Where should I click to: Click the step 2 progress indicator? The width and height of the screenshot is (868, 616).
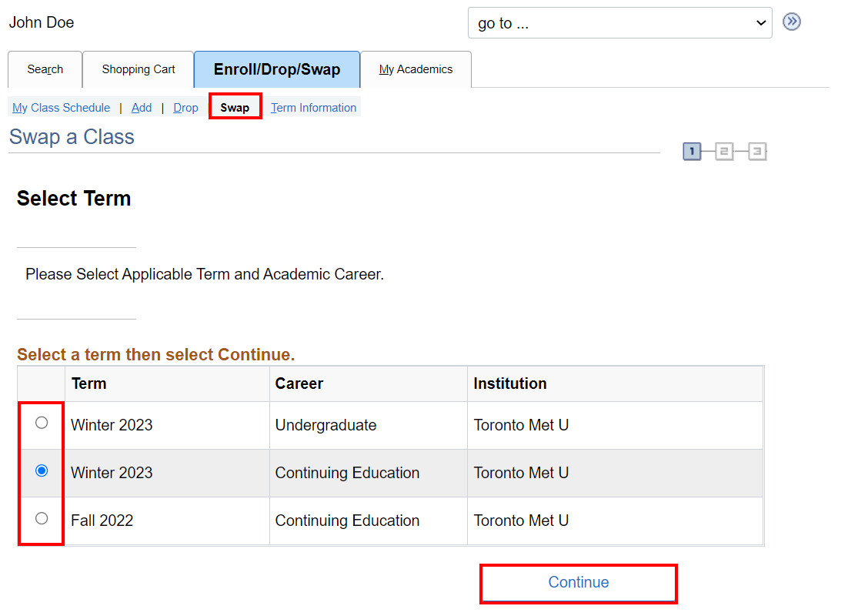point(724,152)
